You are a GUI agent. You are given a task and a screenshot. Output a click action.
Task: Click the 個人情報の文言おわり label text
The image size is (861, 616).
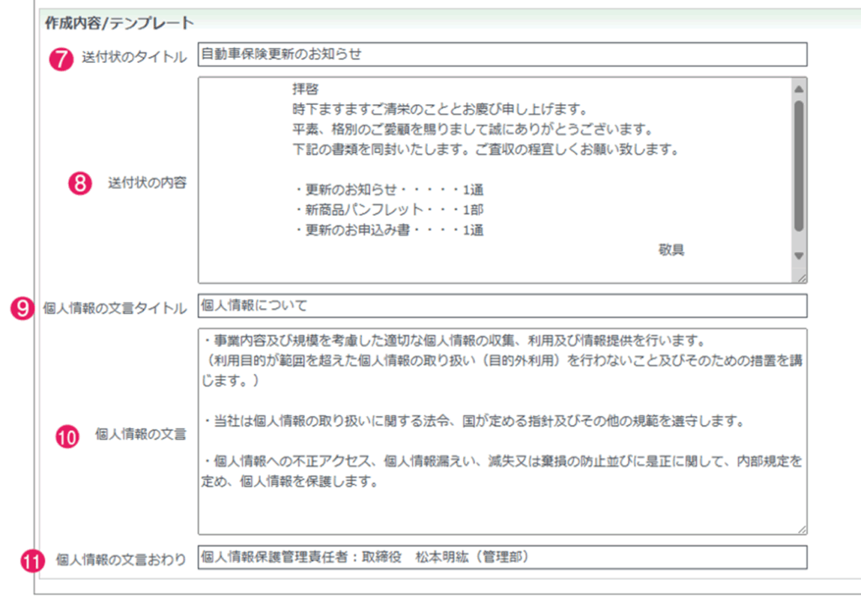pyautogui.click(x=120, y=560)
